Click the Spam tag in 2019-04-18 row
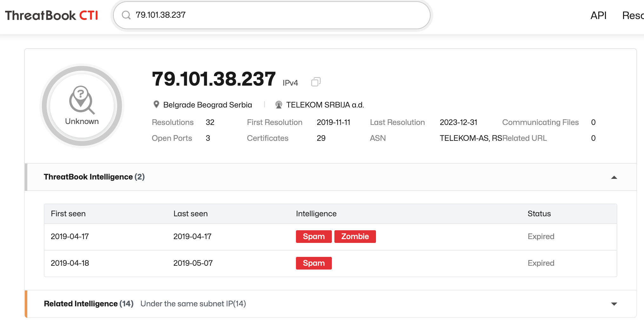Viewport: 644px width, 326px height. click(314, 263)
